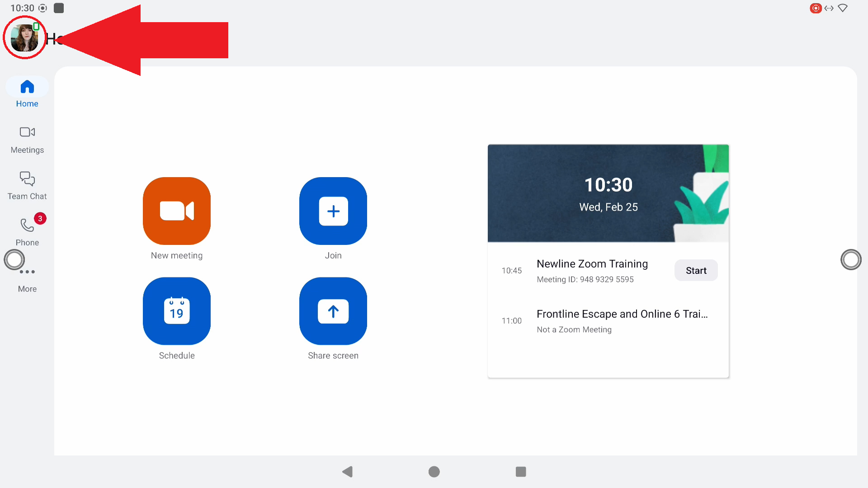Tap the red screen recording status icon
868x488 pixels.
click(816, 8)
